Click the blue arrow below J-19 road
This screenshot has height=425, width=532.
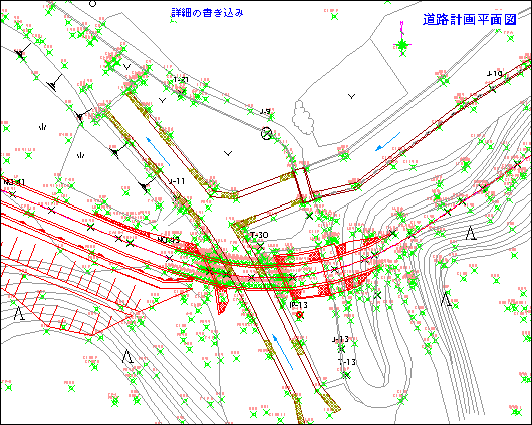pyautogui.click(x=388, y=142)
